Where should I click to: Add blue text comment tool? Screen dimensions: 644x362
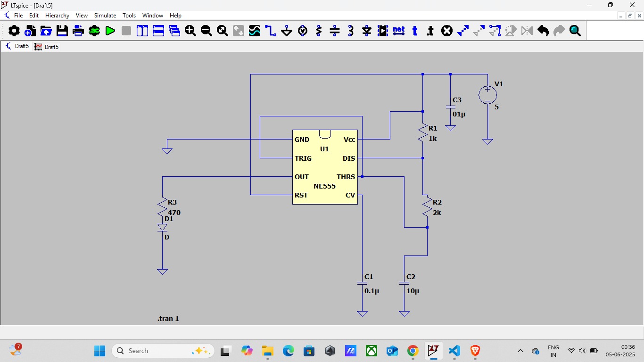(415, 31)
